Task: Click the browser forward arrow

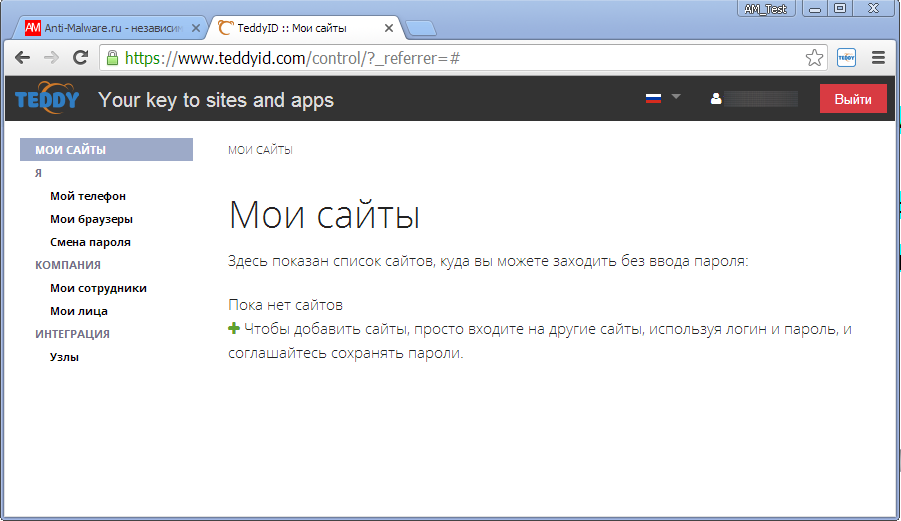Action: (51, 57)
